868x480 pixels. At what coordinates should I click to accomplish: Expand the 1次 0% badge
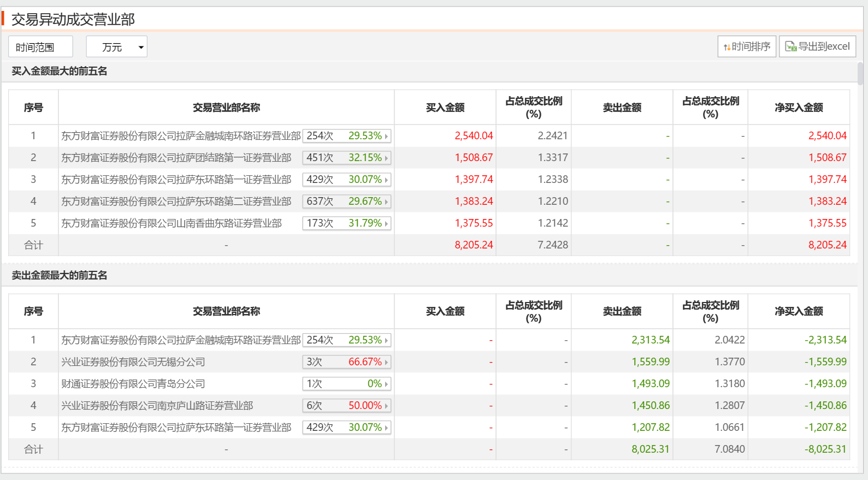347,384
